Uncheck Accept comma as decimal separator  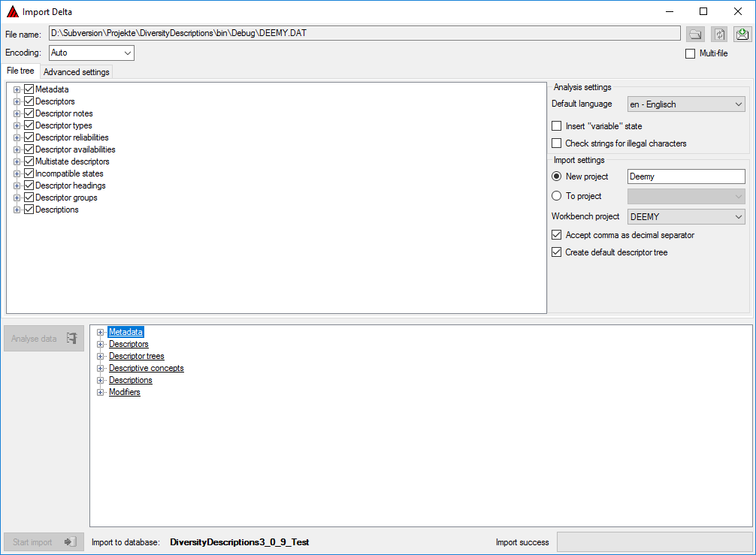[557, 235]
